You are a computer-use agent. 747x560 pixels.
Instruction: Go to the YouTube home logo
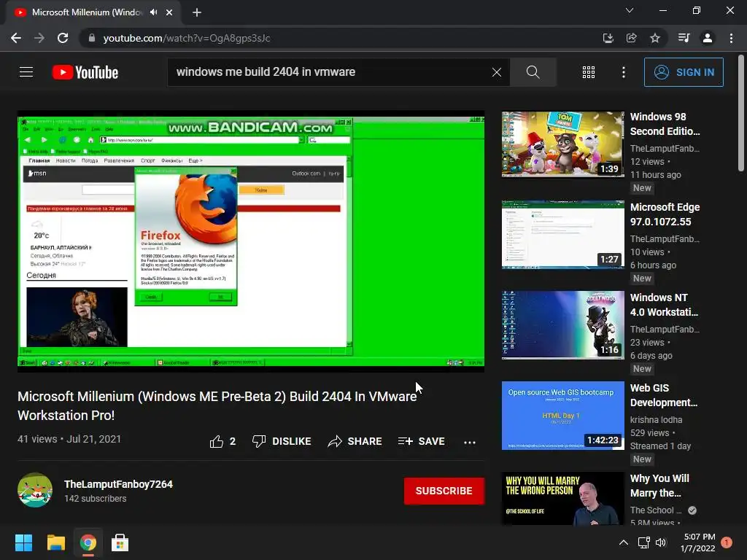tap(85, 72)
